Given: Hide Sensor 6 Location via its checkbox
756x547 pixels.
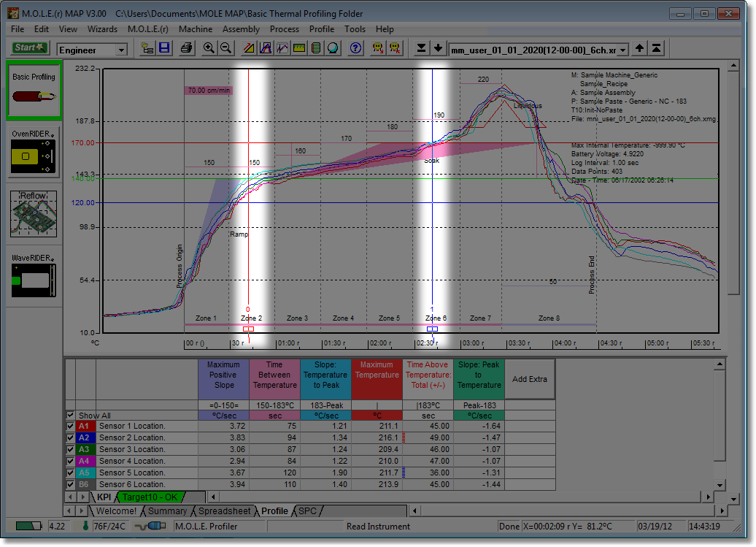Looking at the screenshot, I should point(70,484).
